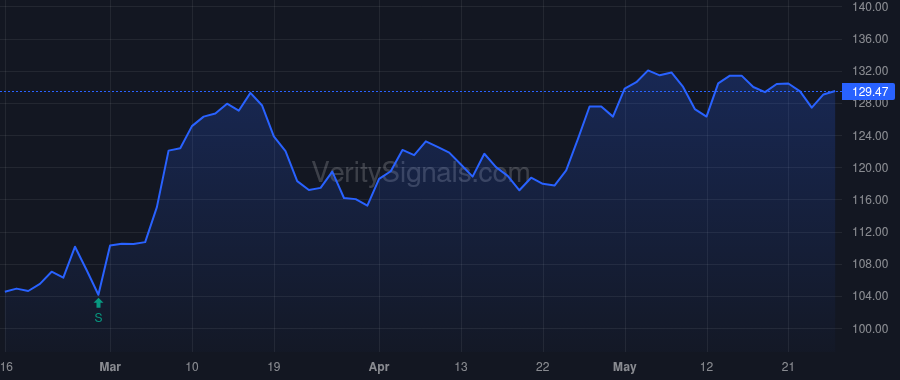
Task: Click the 124.00 price axis label
Action: click(x=870, y=135)
